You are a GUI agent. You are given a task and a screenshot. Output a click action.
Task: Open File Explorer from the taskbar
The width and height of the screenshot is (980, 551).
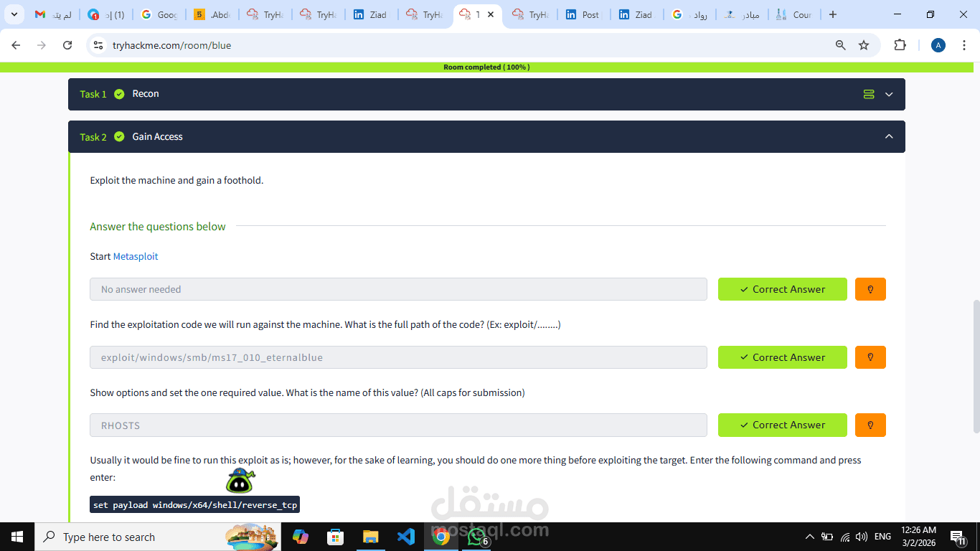tap(370, 537)
